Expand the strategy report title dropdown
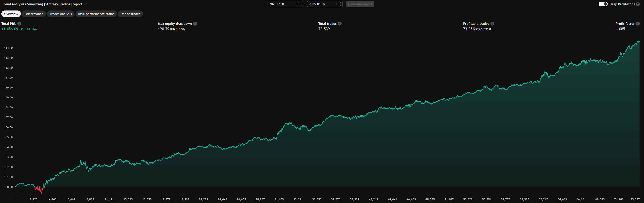The width and height of the screenshot is (644, 203). [85, 4]
